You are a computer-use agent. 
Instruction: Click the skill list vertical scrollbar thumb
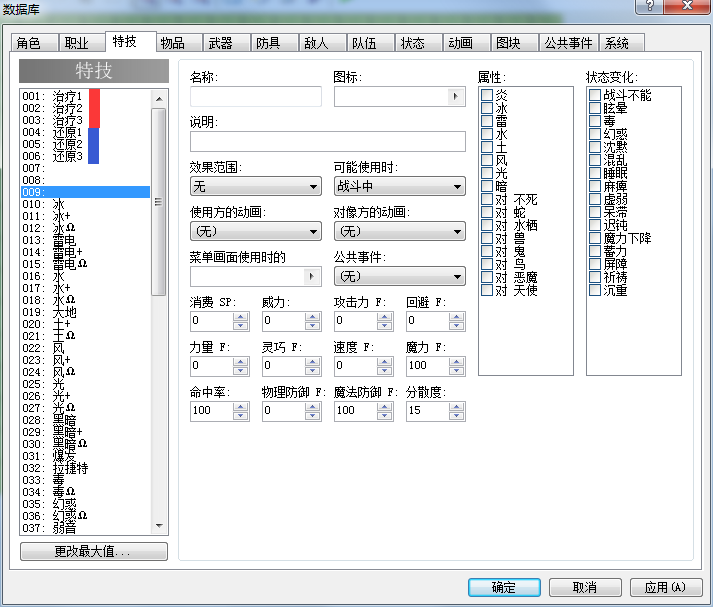159,202
